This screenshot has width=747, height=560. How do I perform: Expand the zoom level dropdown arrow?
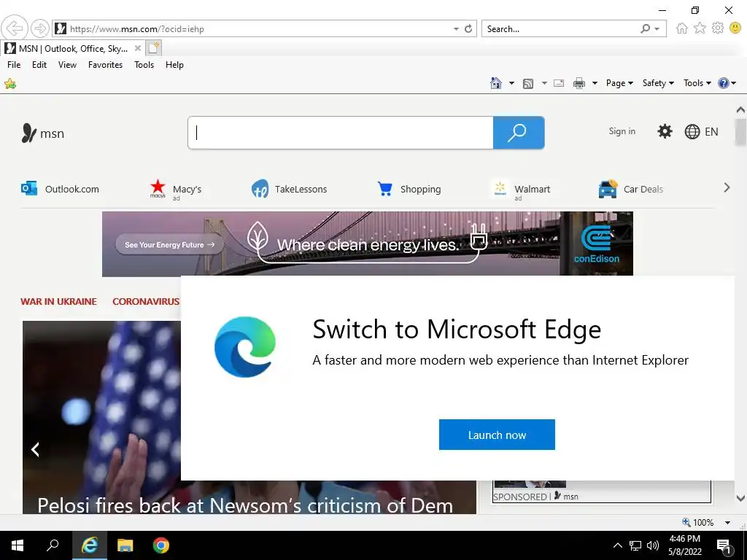click(727, 522)
